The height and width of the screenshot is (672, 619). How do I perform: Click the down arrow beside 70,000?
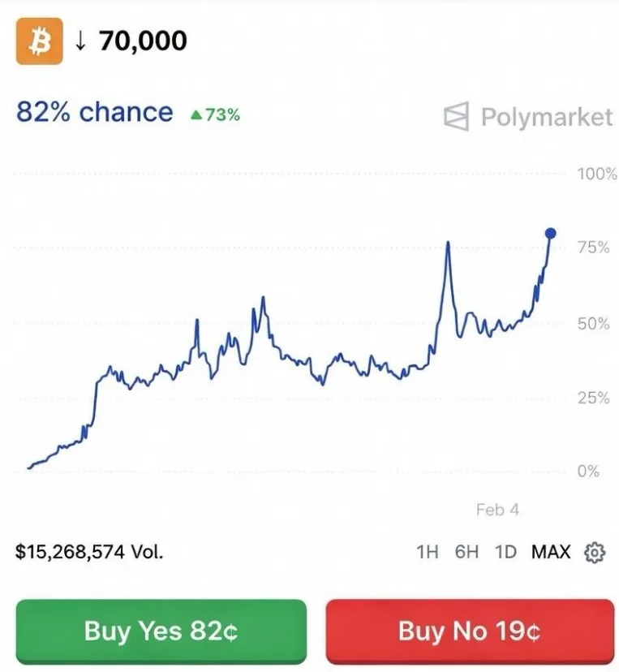[x=80, y=41]
